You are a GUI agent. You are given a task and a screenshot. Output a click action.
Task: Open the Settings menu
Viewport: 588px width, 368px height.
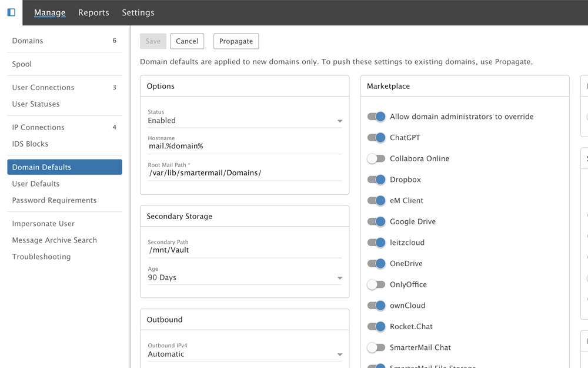[x=138, y=13]
